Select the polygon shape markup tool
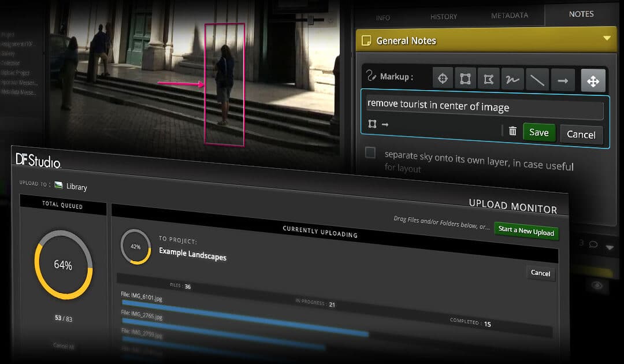 pyautogui.click(x=489, y=79)
